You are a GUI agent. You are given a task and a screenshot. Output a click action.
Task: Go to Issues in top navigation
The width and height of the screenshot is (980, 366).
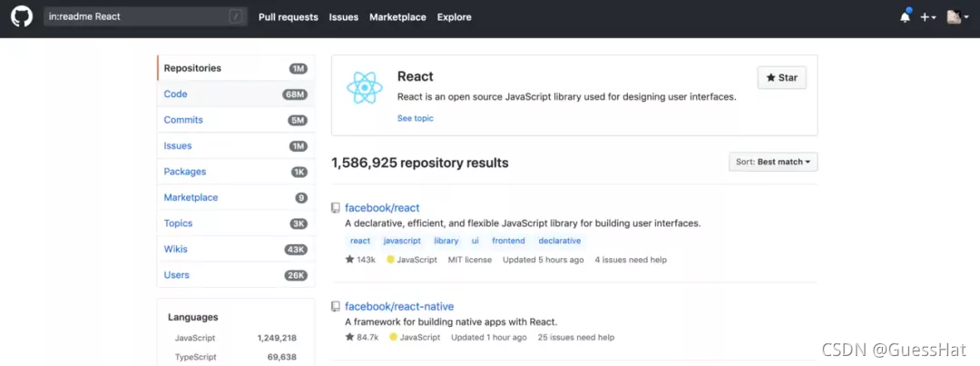click(344, 17)
